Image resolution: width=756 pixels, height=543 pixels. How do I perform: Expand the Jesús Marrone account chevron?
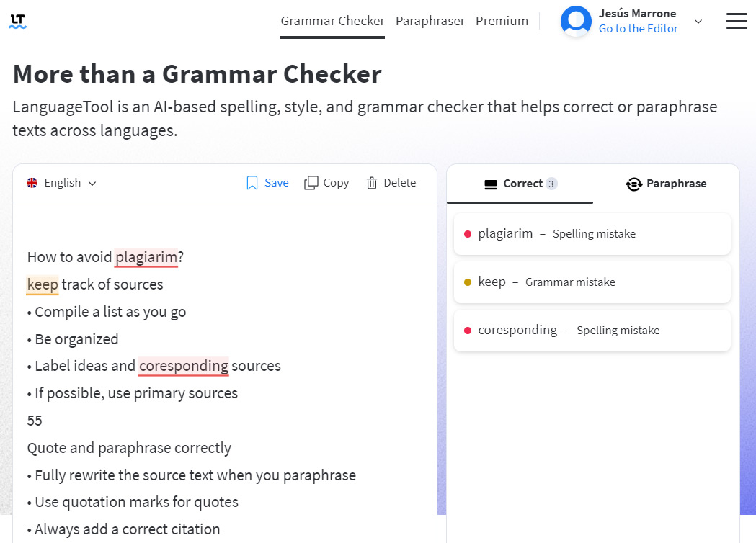coord(698,21)
